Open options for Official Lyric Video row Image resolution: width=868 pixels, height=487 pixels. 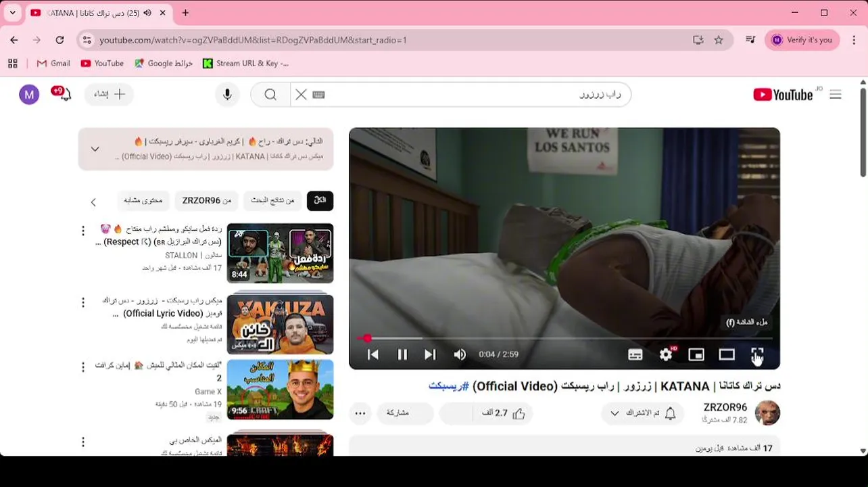click(x=83, y=302)
